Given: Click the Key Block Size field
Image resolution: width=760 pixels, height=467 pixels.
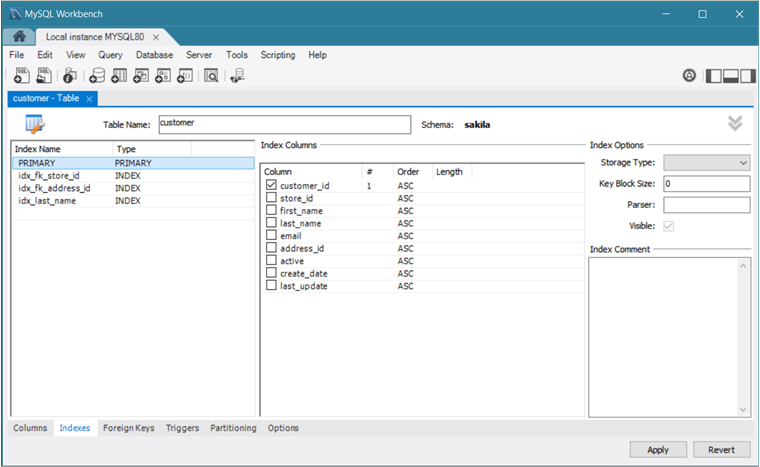Looking at the screenshot, I should (x=706, y=184).
